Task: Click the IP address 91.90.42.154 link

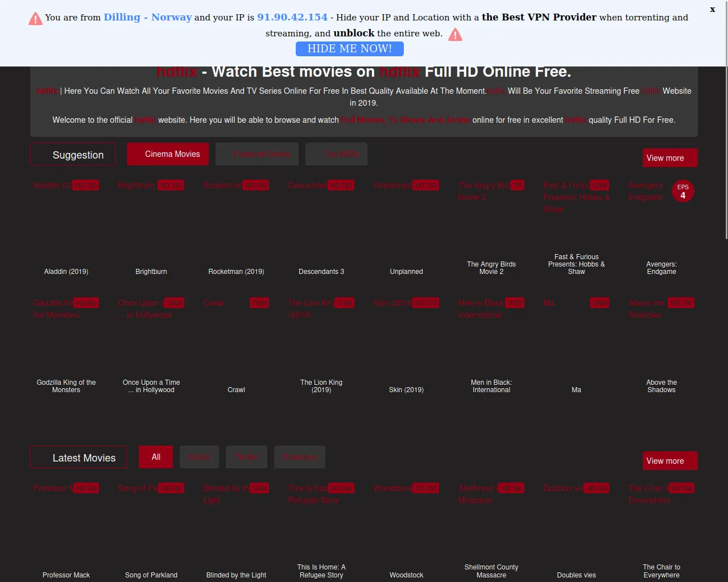Action: [292, 17]
